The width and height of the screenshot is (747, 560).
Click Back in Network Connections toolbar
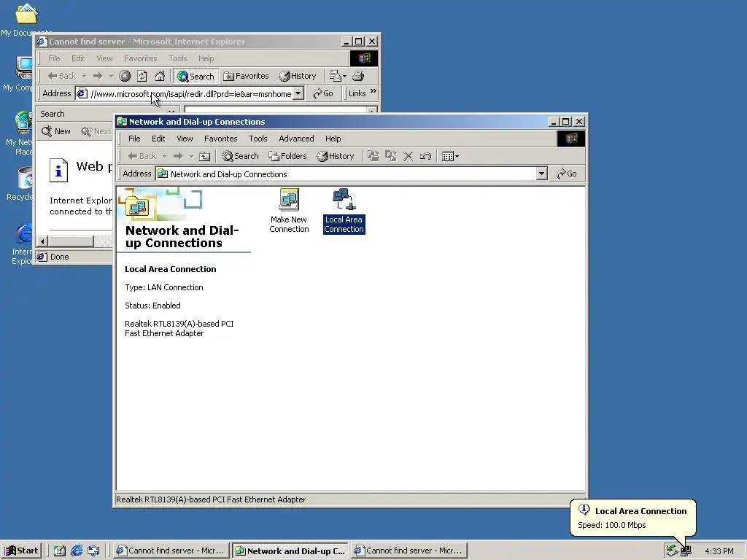click(142, 156)
